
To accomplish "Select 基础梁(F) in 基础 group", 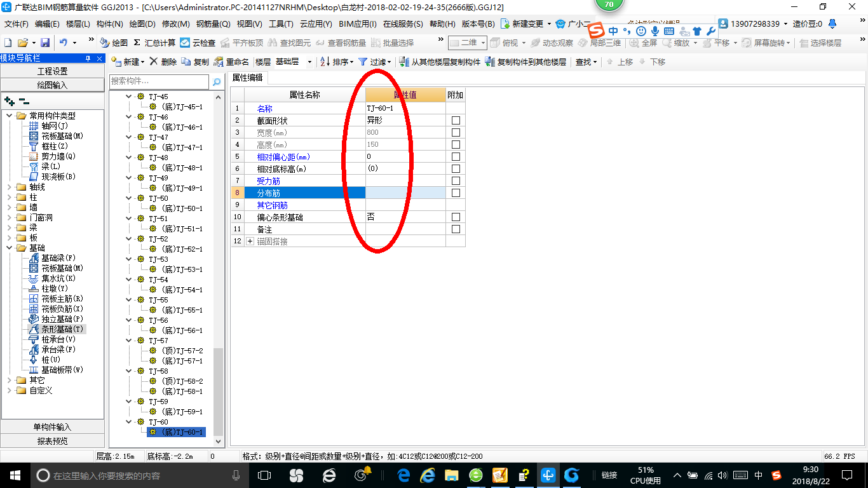I will coord(52,258).
